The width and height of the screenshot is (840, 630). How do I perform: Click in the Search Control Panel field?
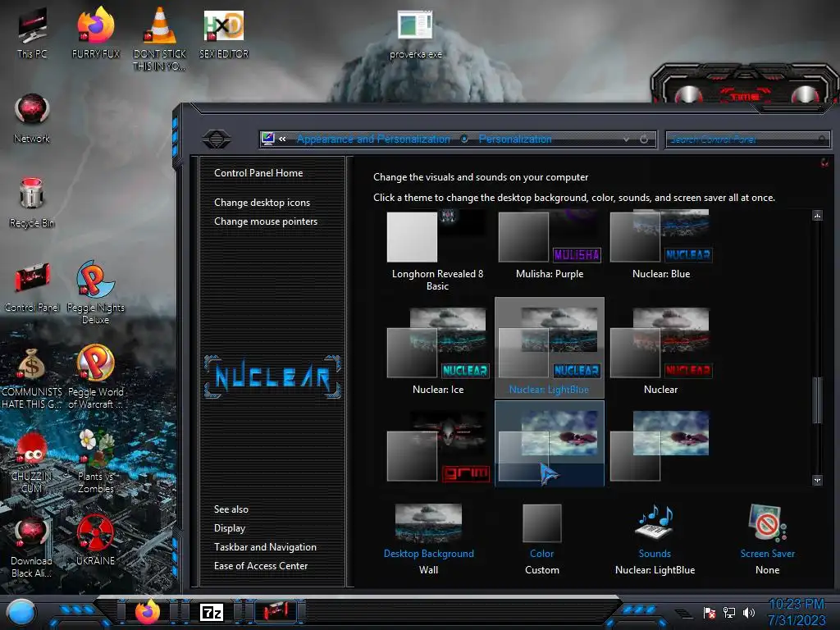(747, 139)
